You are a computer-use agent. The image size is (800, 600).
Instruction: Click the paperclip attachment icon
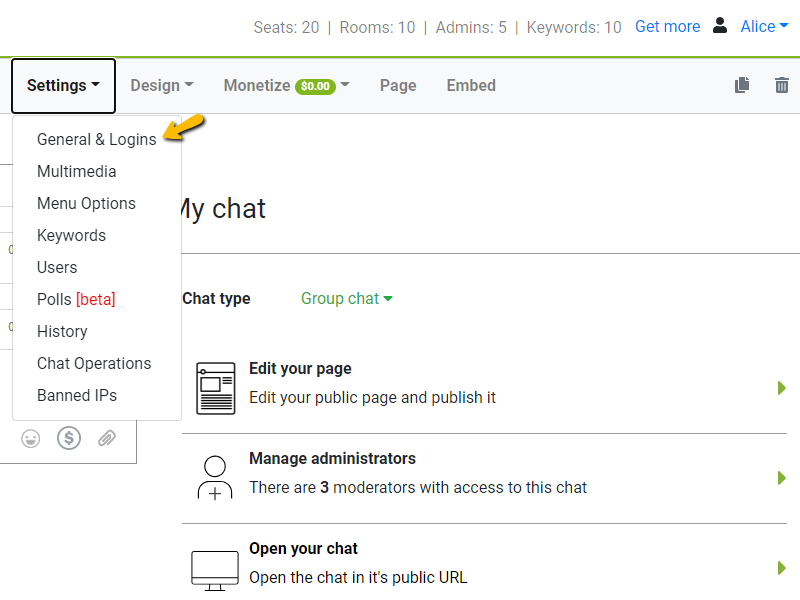click(107, 438)
